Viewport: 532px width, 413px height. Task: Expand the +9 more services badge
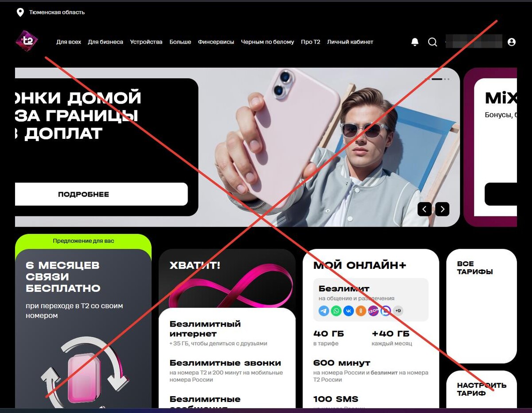pyautogui.click(x=398, y=311)
